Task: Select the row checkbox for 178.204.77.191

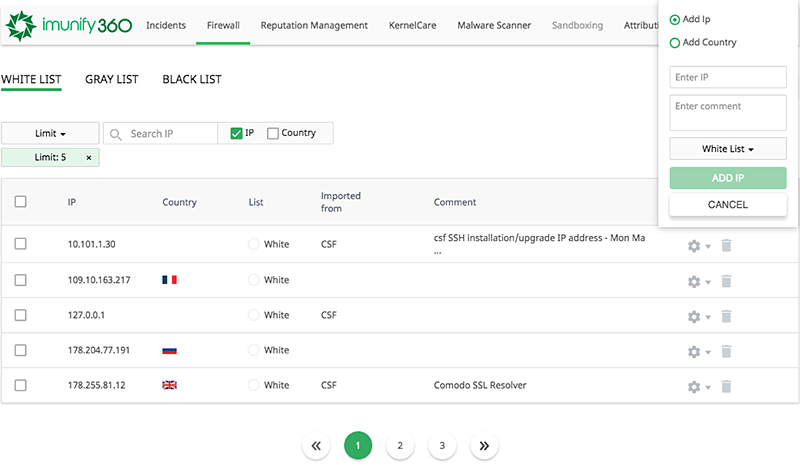Action: pos(21,351)
